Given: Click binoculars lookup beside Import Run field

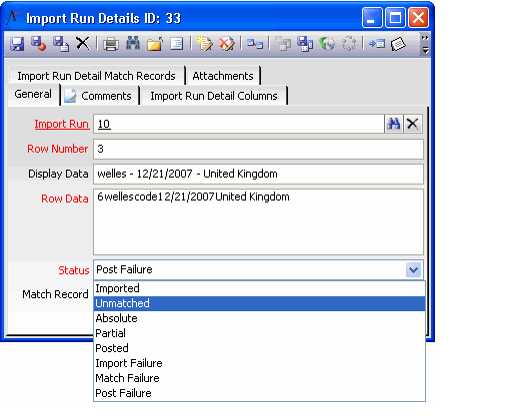Looking at the screenshot, I should [x=394, y=124].
